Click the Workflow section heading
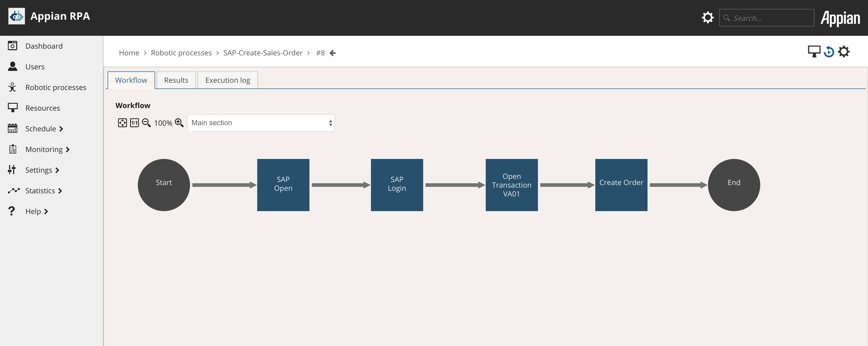 (133, 106)
